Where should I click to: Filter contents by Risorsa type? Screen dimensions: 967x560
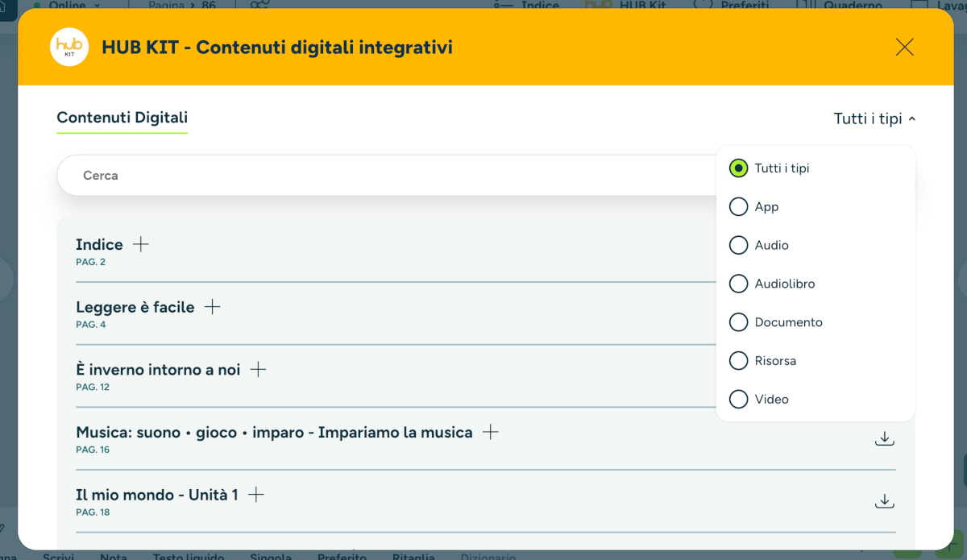coord(738,360)
